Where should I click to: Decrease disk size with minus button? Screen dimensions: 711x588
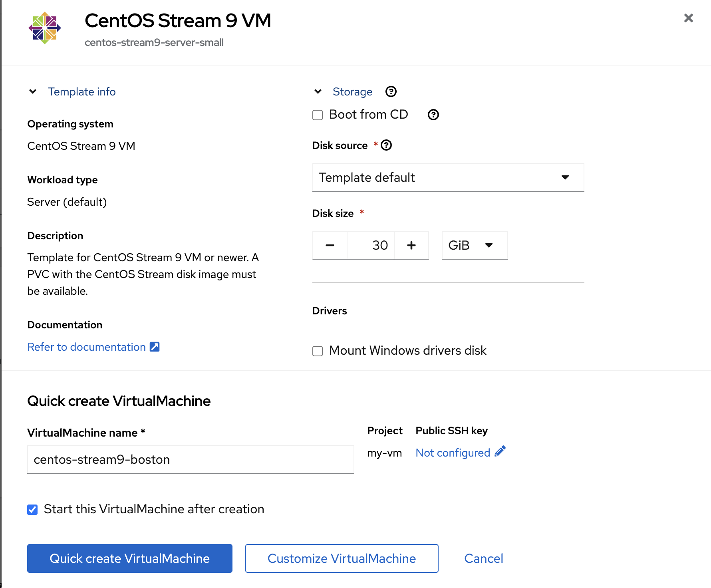click(x=330, y=245)
